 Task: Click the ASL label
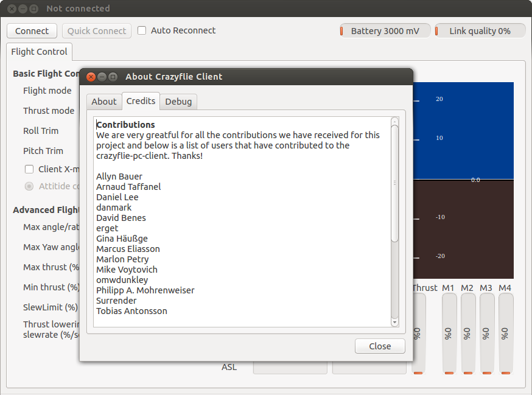tap(229, 367)
